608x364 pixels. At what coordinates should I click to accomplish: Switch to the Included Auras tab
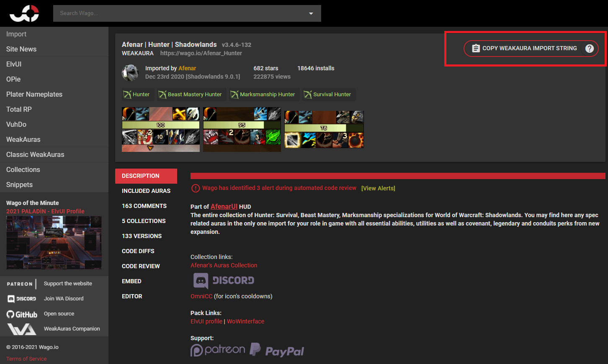[x=146, y=191]
